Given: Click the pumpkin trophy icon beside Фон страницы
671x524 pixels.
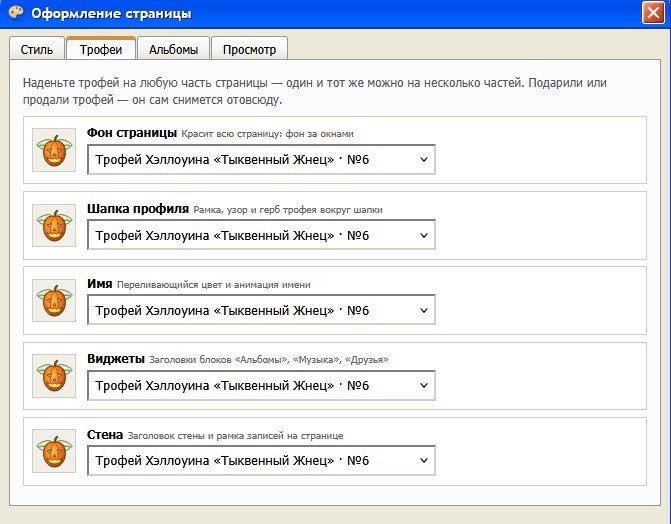Looking at the screenshot, I should click(54, 150).
